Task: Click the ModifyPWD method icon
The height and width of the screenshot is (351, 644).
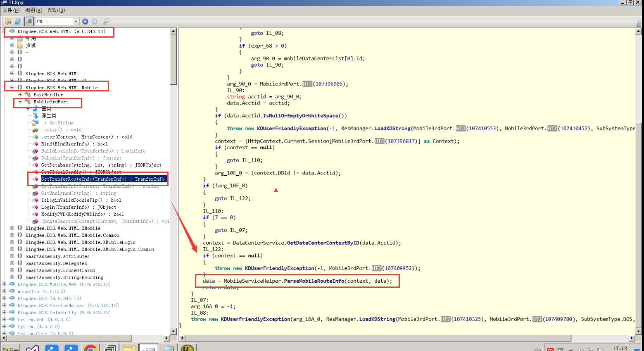Action: [x=36, y=214]
